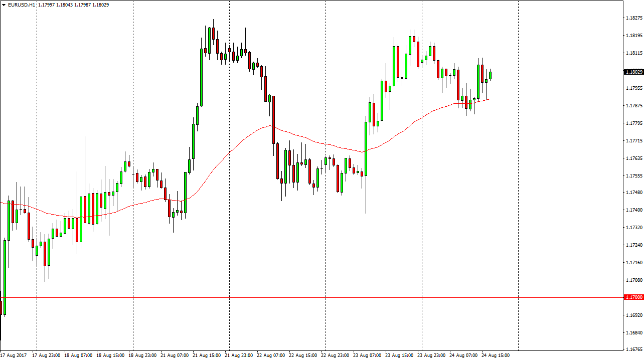Screen dimensions: 644x361
Task: Click the 1.17955 label on price axis
Action: point(633,88)
